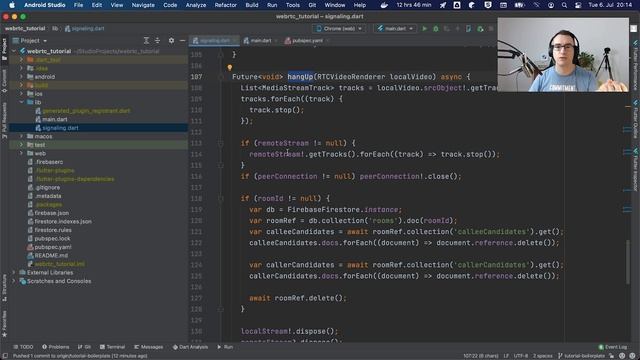Collapse the fold marker at line 113

(x=220, y=143)
